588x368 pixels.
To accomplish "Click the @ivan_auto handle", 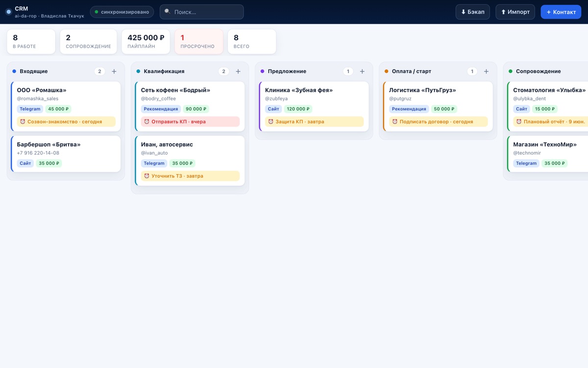I will pyautogui.click(x=154, y=153).
